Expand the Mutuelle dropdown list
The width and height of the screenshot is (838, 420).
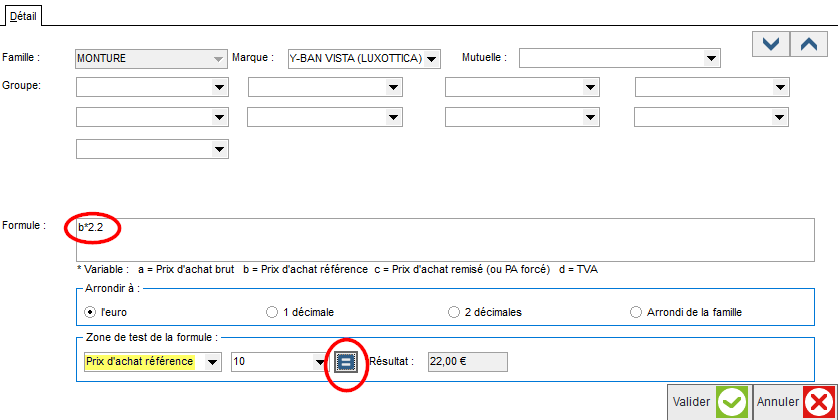coord(619,58)
